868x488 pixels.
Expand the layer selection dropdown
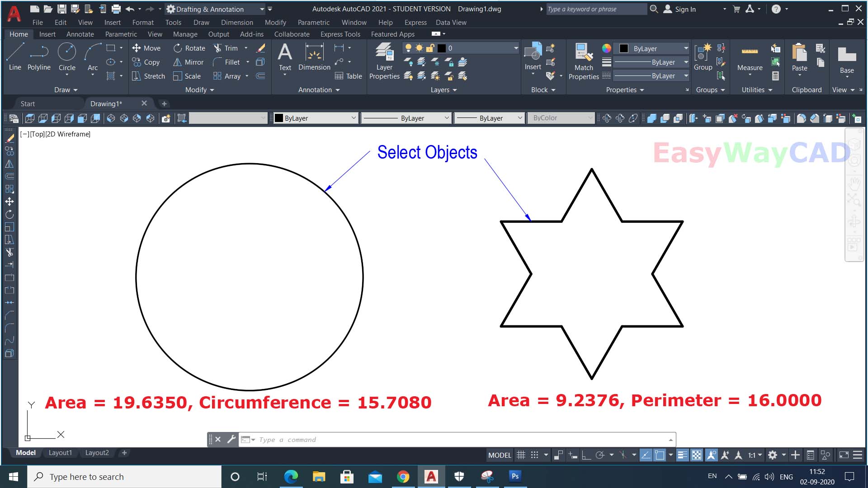(x=515, y=48)
